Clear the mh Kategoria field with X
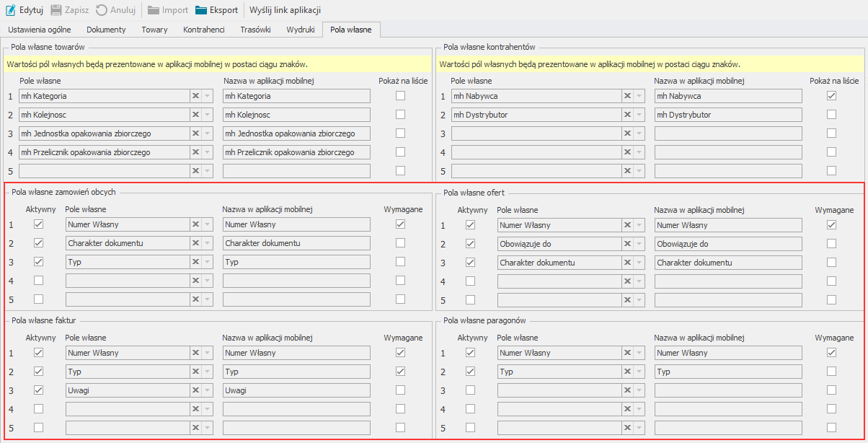Screen dimensions: 868x443 [195, 96]
